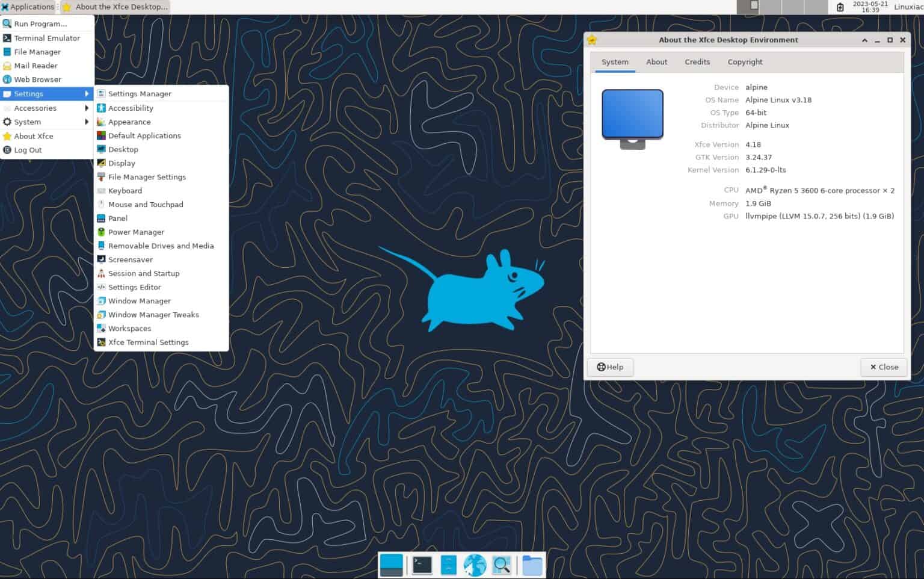
Task: Switch to the Copyright tab
Action: coord(745,61)
